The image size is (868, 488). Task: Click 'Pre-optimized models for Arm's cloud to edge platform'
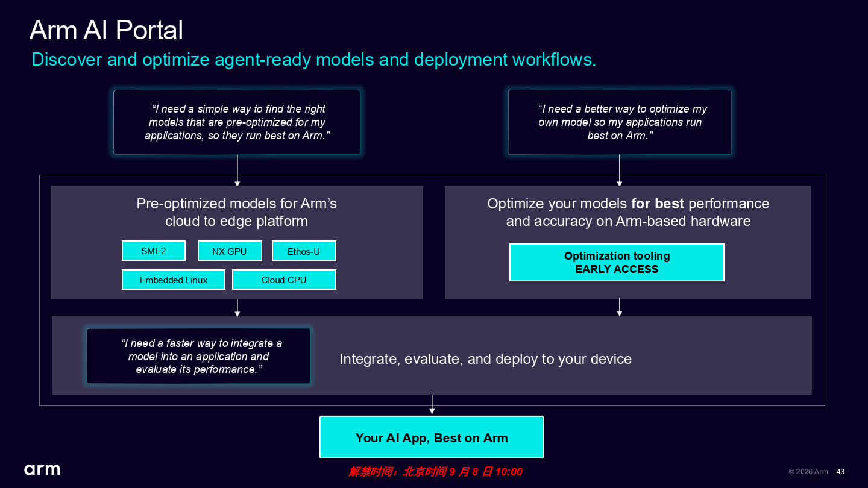click(x=237, y=212)
